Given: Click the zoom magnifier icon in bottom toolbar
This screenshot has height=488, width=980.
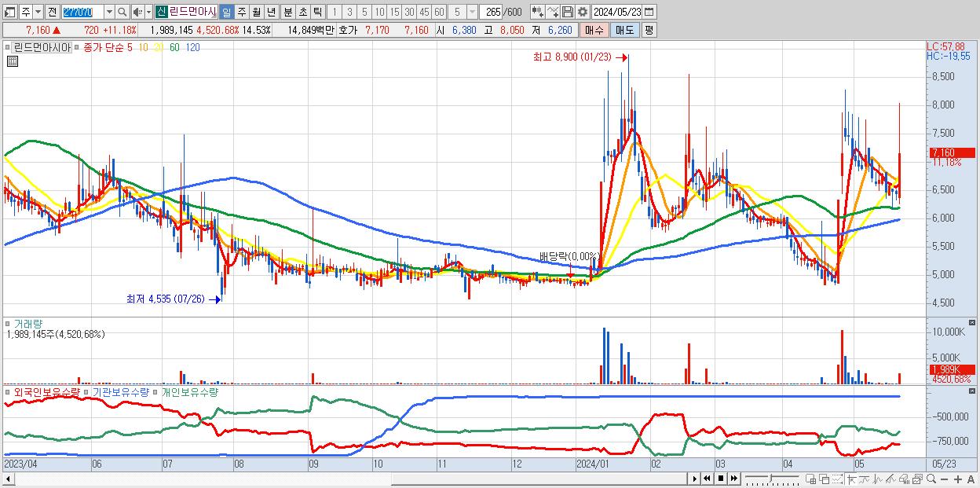Looking at the screenshot, I should point(931,479).
